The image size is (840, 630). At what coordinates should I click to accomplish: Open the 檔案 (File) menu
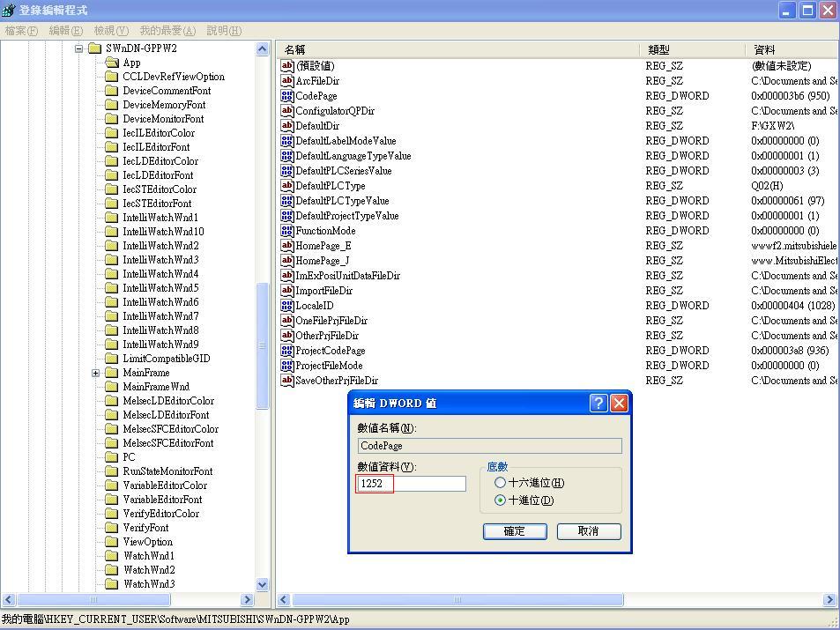[21, 31]
